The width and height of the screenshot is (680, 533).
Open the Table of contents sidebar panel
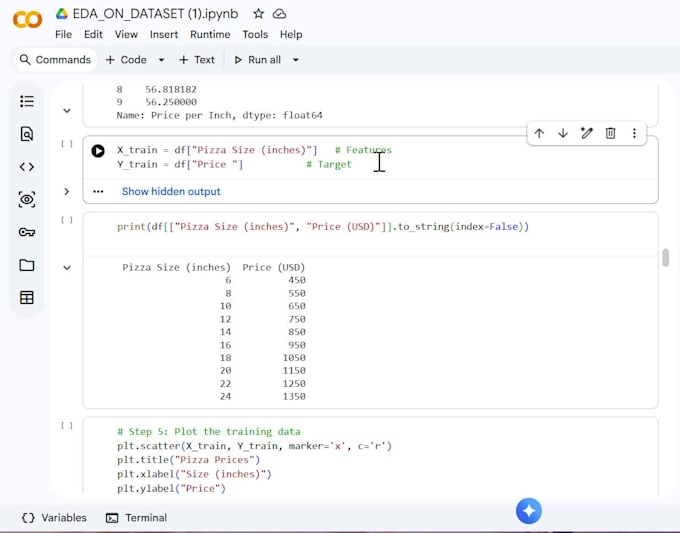pos(27,101)
